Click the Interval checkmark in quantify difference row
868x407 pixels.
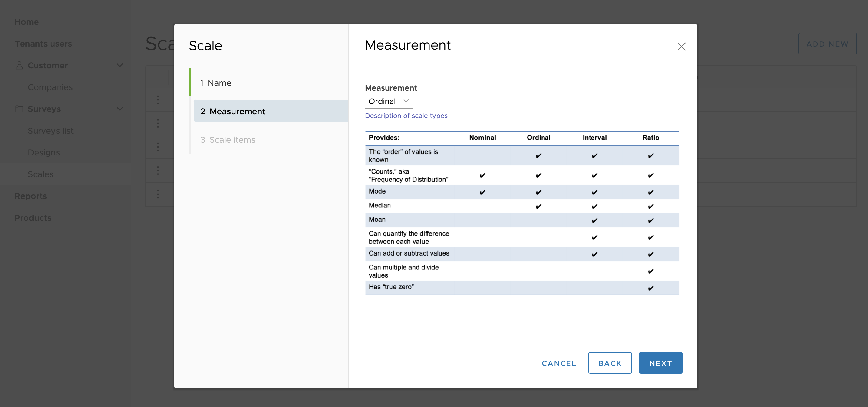pyautogui.click(x=594, y=237)
